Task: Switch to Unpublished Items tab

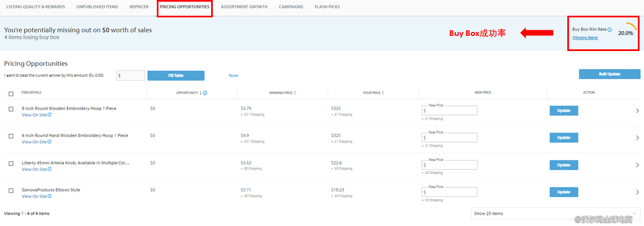Action: point(97,7)
